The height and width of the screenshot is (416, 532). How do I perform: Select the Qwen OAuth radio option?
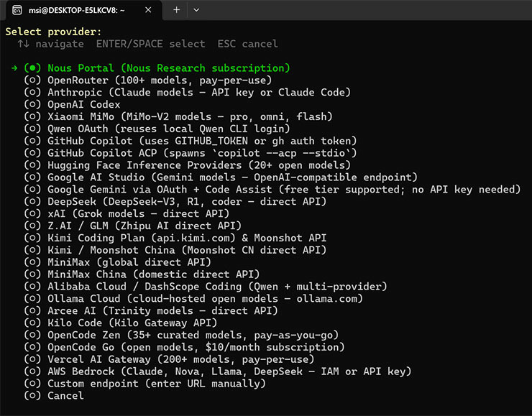pos(32,129)
